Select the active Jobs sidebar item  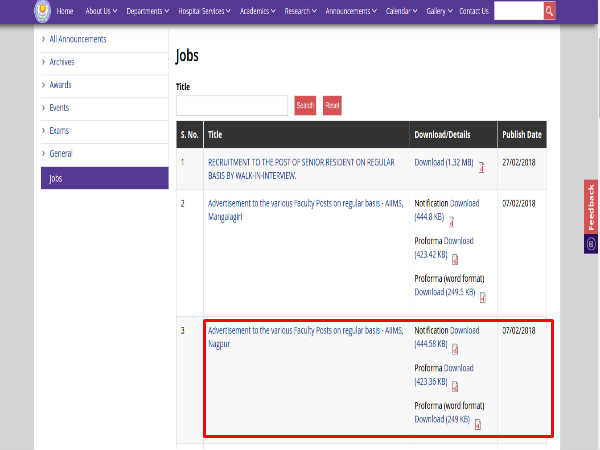(x=104, y=178)
